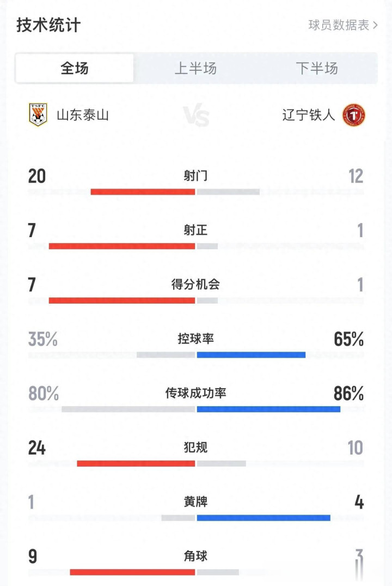Viewport: 392px width, 586px height.
Task: Click the 技术统计 section heading
Action: pos(48,25)
